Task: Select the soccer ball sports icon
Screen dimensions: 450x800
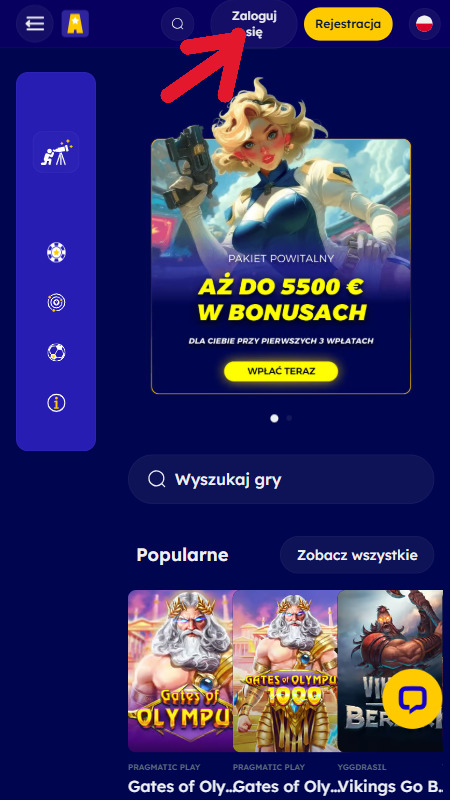Action: coord(56,353)
